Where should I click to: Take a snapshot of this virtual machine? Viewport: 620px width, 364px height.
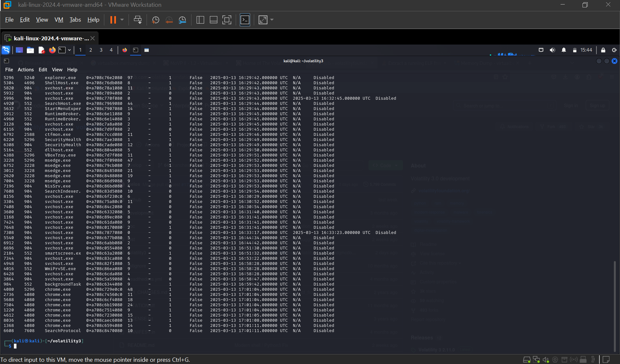click(x=156, y=20)
